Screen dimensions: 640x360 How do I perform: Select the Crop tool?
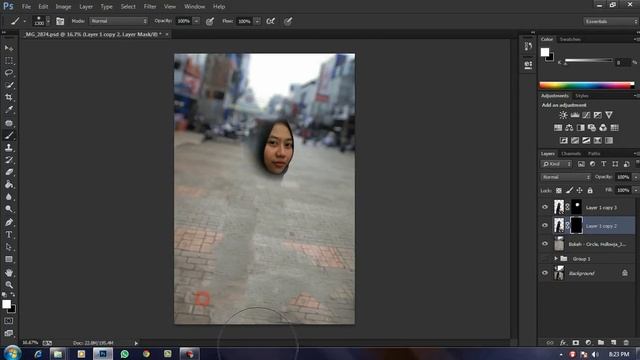coord(9,98)
